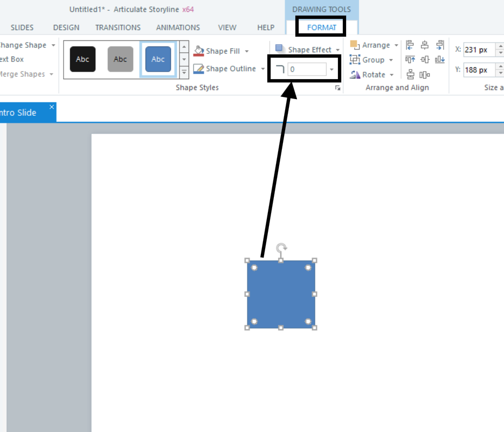Click the Shape Fill paint bucket icon
This screenshot has width=504, height=432.
[x=199, y=51]
